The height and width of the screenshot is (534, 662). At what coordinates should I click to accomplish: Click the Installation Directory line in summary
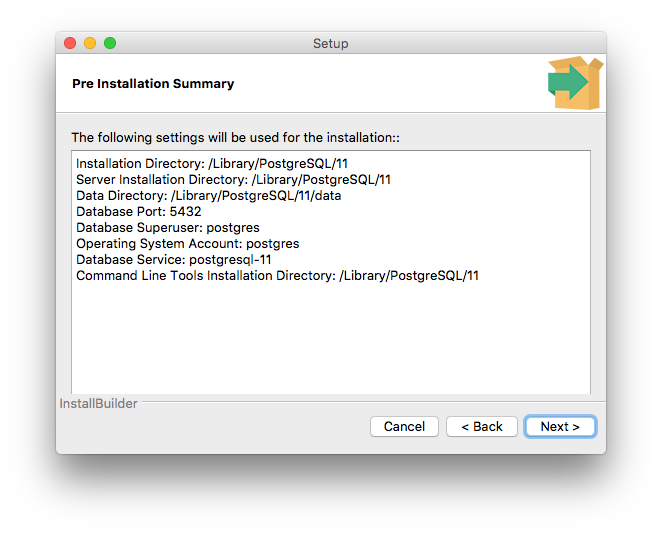[212, 163]
